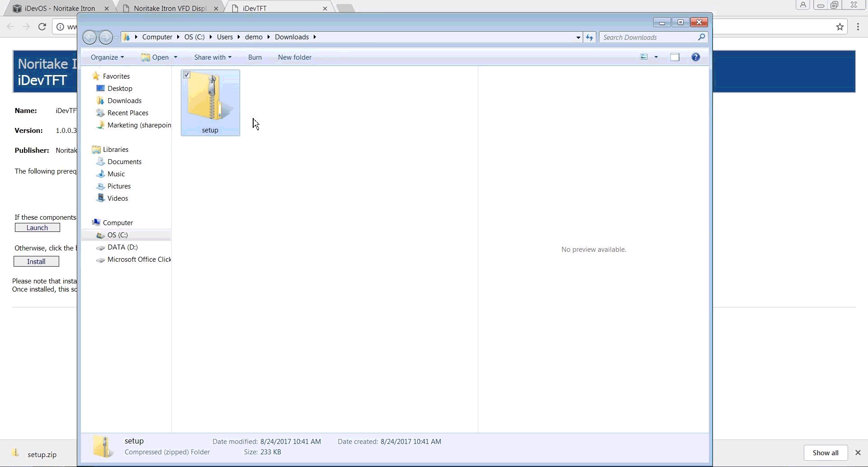Viewport: 868px width, 467px height.
Task: Reload the browser page
Action: point(42,27)
